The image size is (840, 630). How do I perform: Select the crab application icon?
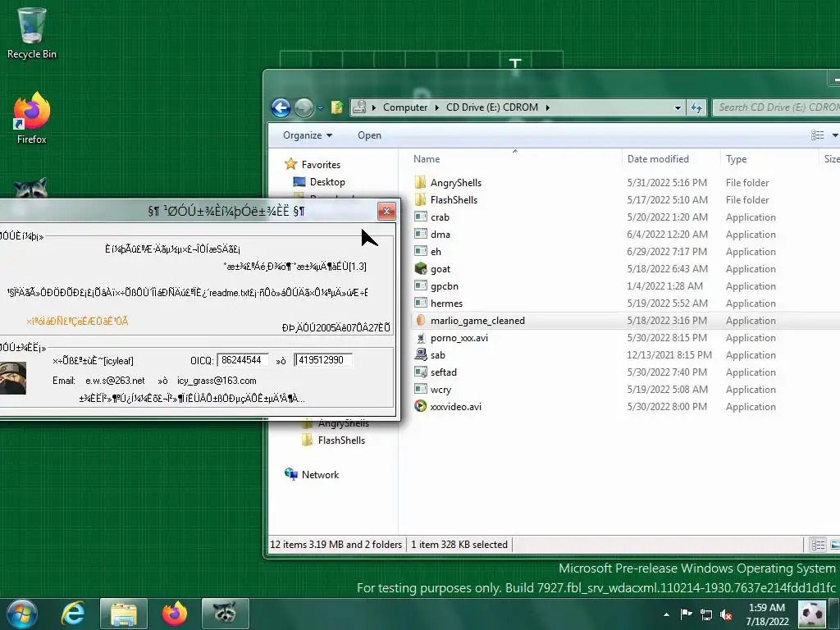(421, 217)
